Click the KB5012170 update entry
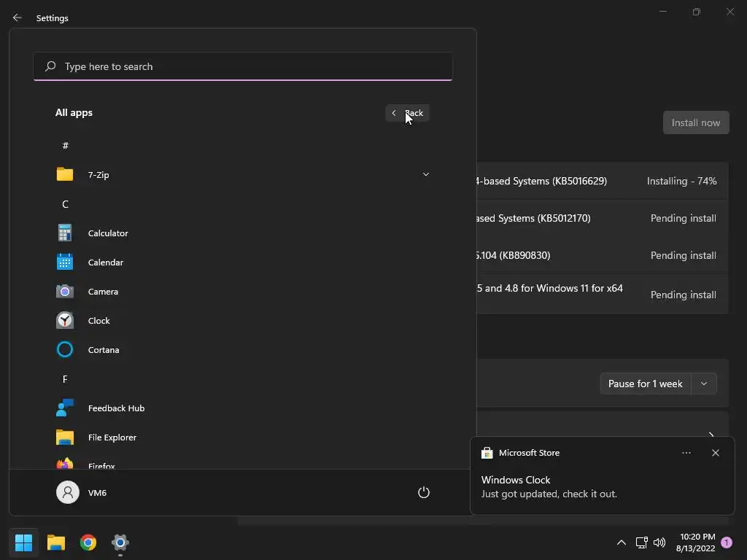747x560 pixels. pyautogui.click(x=603, y=218)
